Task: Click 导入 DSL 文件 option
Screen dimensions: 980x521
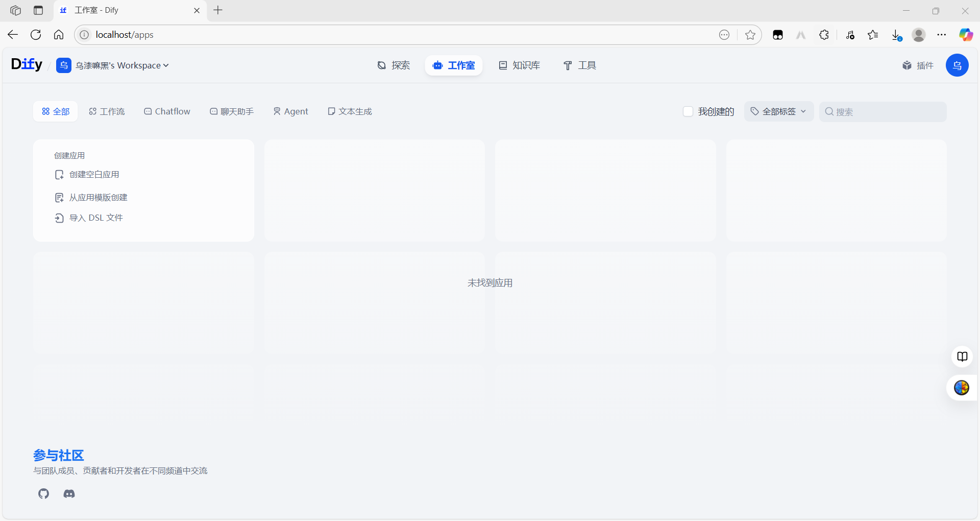Action: [96, 218]
